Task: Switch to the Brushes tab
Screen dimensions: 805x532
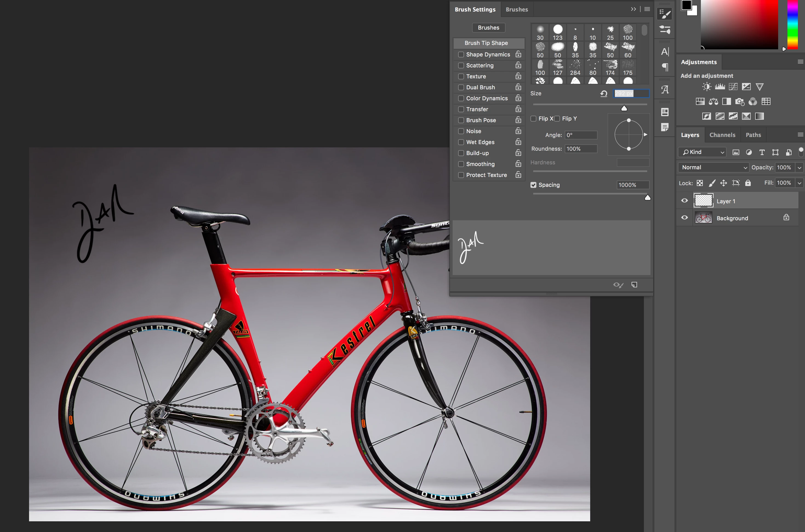Action: 516,10
